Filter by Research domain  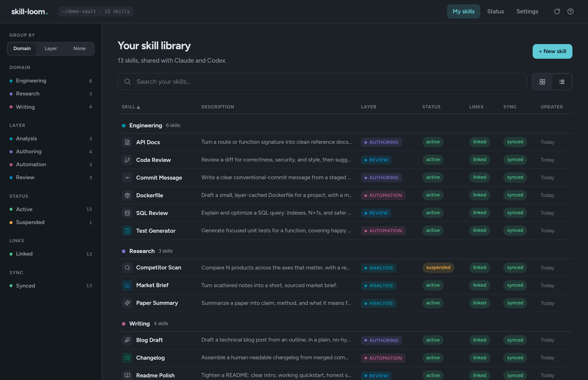coord(51,94)
